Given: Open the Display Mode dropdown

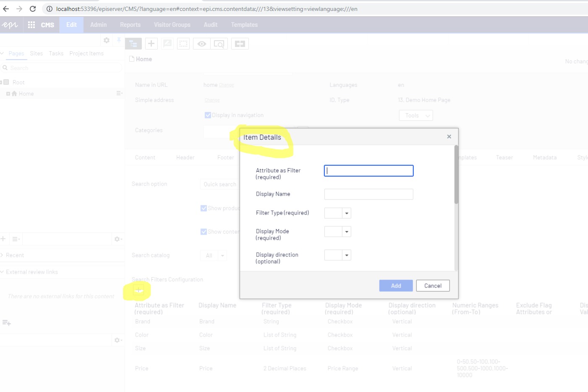Looking at the screenshot, I should point(346,232).
